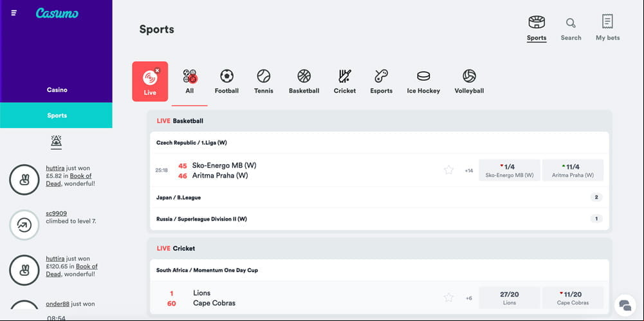The height and width of the screenshot is (321, 644).
Task: Expand Russia / Superleague Division II (W)
Action: tap(380, 219)
